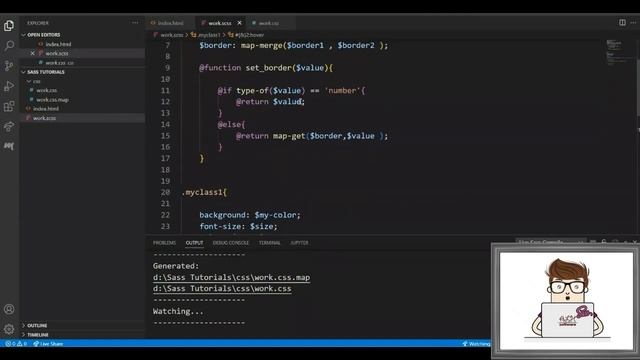The width and height of the screenshot is (640, 360).
Task: Close the work.scss editor tab
Action: point(240,23)
